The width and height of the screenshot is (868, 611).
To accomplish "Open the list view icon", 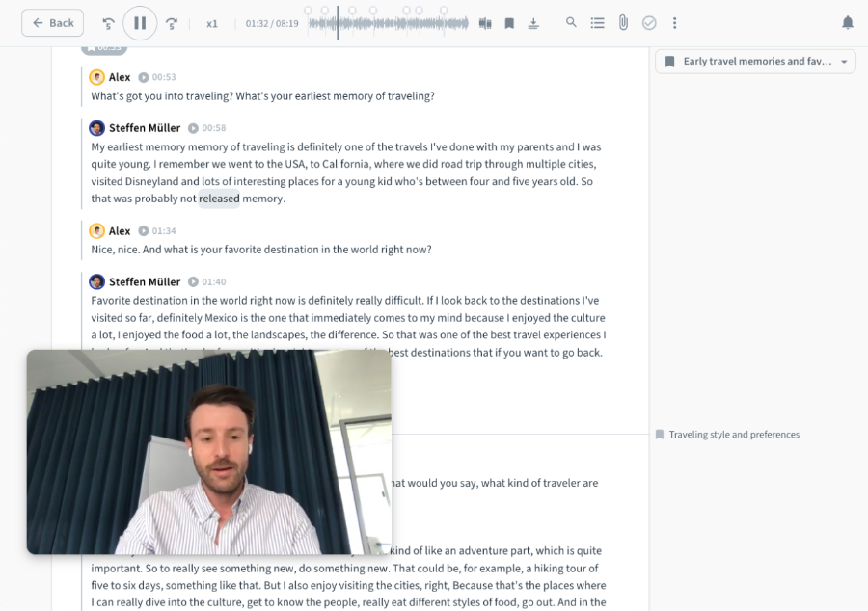I will pyautogui.click(x=597, y=23).
